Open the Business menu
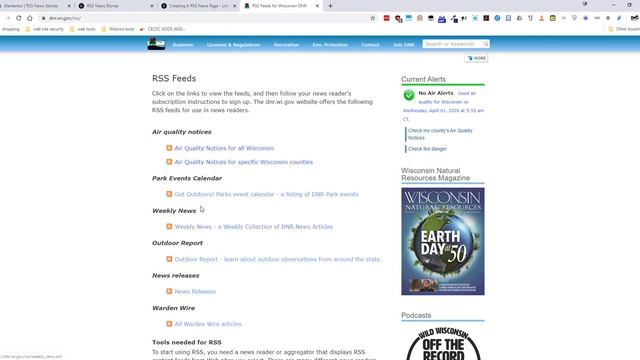640x360 pixels. pos(182,45)
